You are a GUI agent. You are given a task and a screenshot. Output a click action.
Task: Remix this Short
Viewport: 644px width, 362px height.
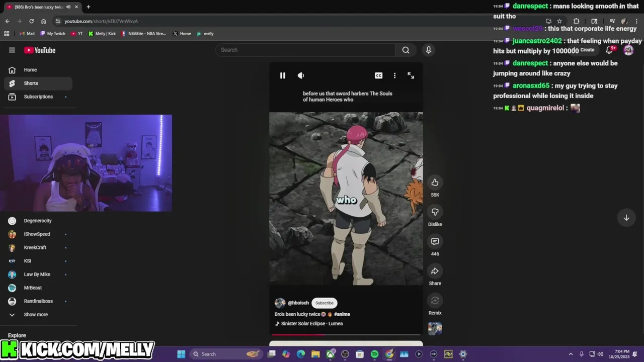pos(435,301)
